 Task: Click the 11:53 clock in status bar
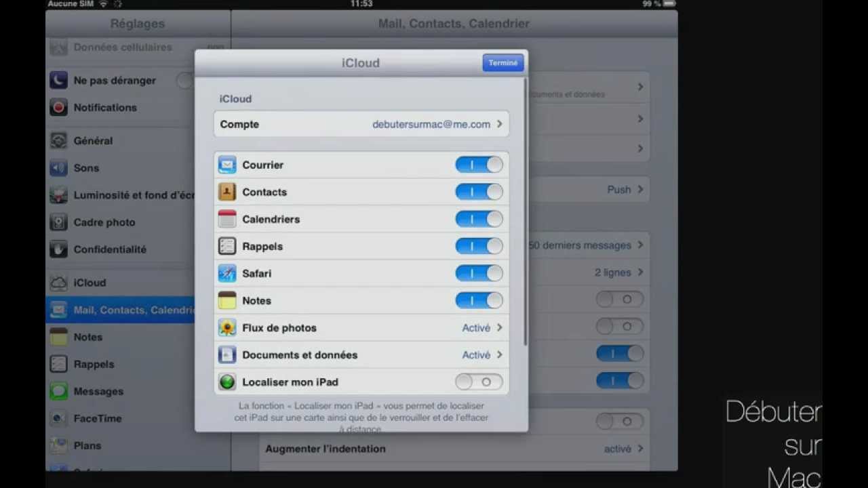(361, 4)
